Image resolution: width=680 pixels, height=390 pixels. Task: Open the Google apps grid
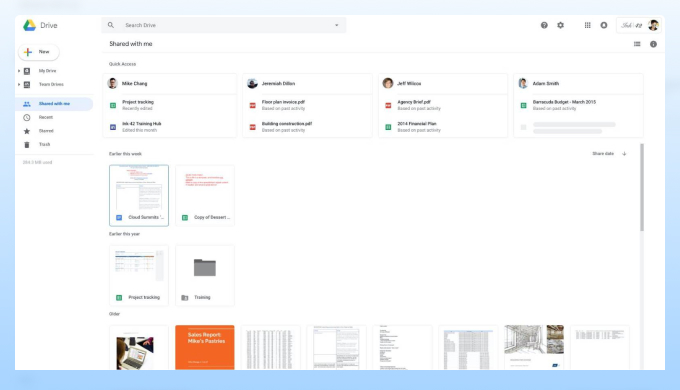pos(587,25)
